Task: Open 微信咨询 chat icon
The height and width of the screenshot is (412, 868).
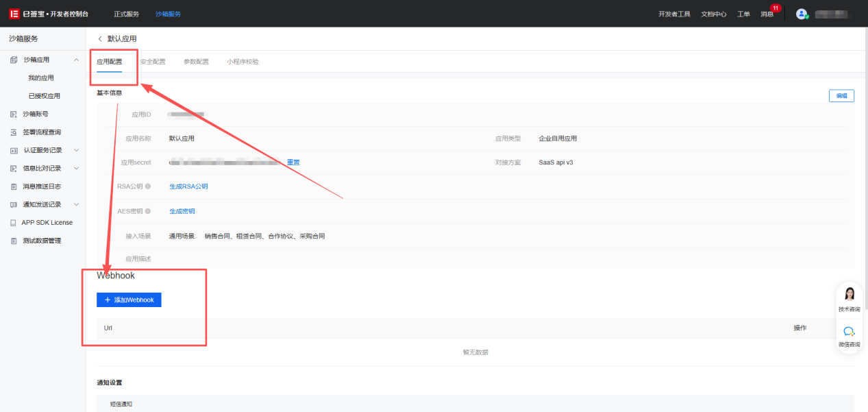Action: click(850, 332)
